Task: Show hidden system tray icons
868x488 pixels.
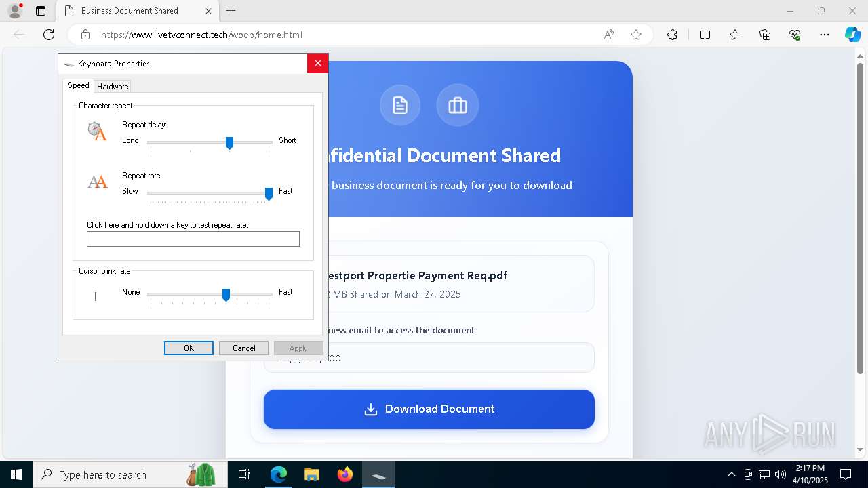Action: click(731, 474)
